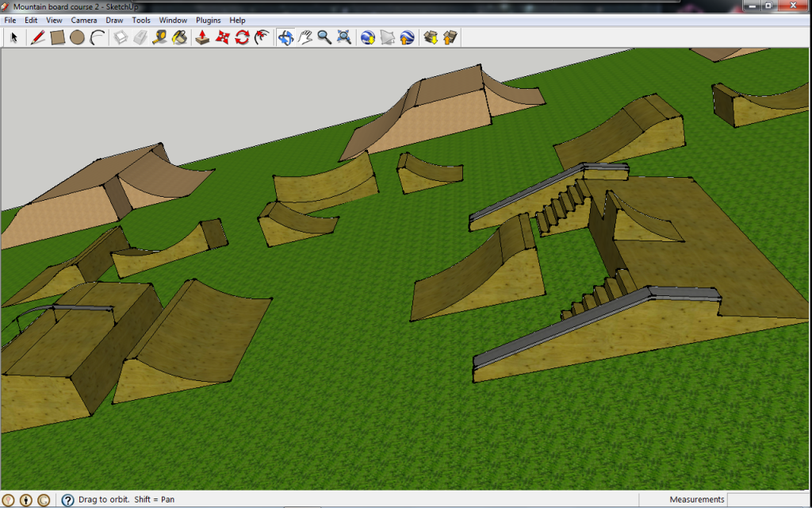Open the Window menu
This screenshot has height=508, width=812.
click(x=173, y=20)
